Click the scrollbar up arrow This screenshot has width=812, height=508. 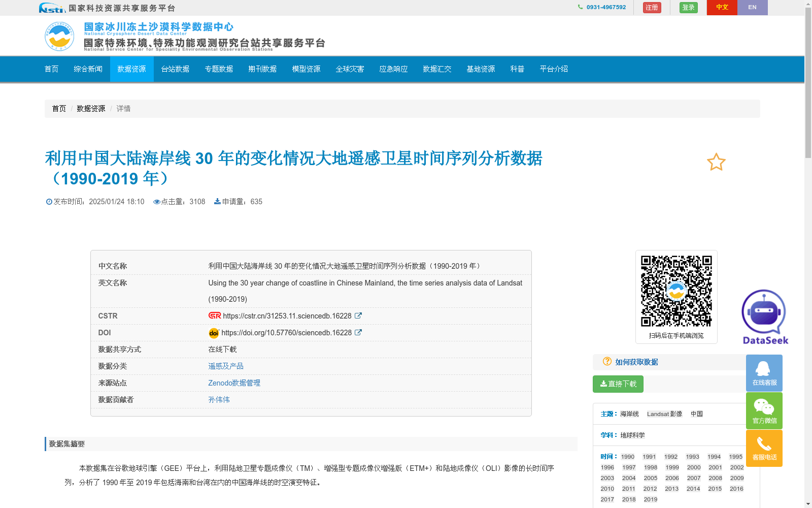pyautogui.click(x=808, y=4)
